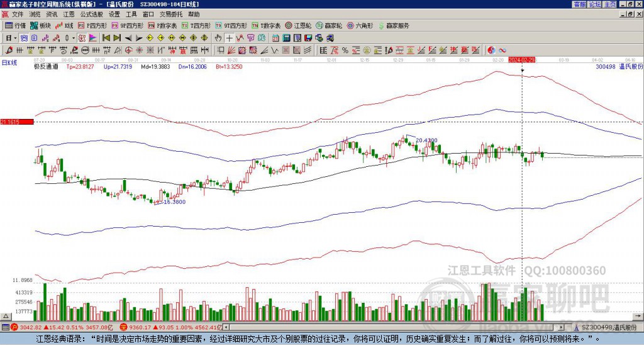Screen dimensions: 644x345
Task: Open the 工具 menu
Action: (131, 14)
